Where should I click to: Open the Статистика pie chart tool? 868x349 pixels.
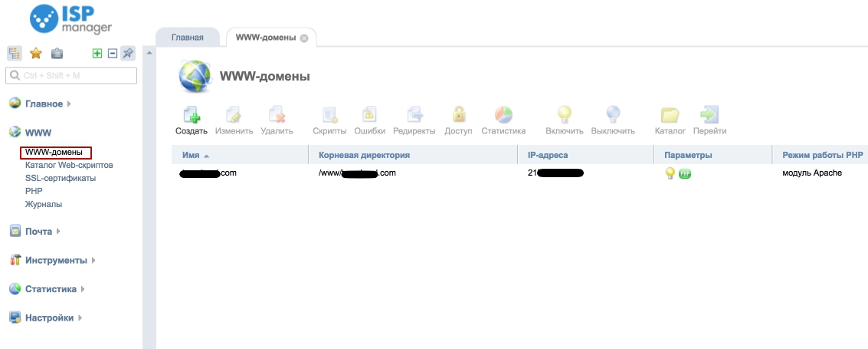503,117
